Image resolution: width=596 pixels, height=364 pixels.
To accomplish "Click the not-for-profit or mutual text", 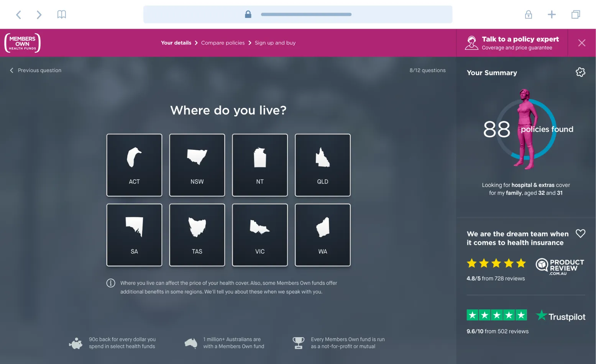I will [x=348, y=343].
